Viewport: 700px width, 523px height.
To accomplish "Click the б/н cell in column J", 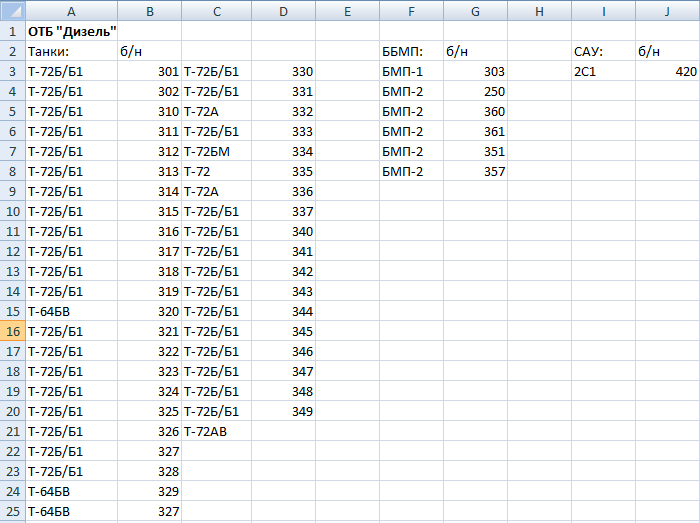I will pos(667,51).
